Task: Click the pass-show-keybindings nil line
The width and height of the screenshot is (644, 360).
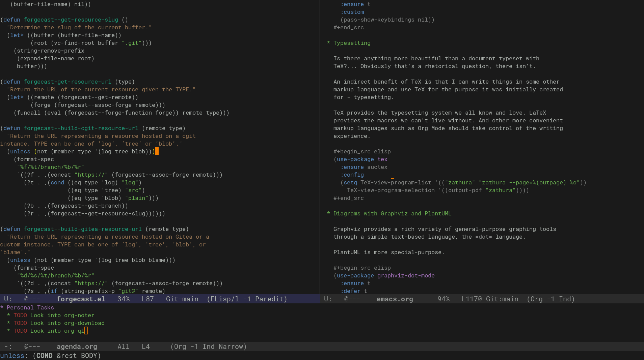Action: click(x=387, y=20)
